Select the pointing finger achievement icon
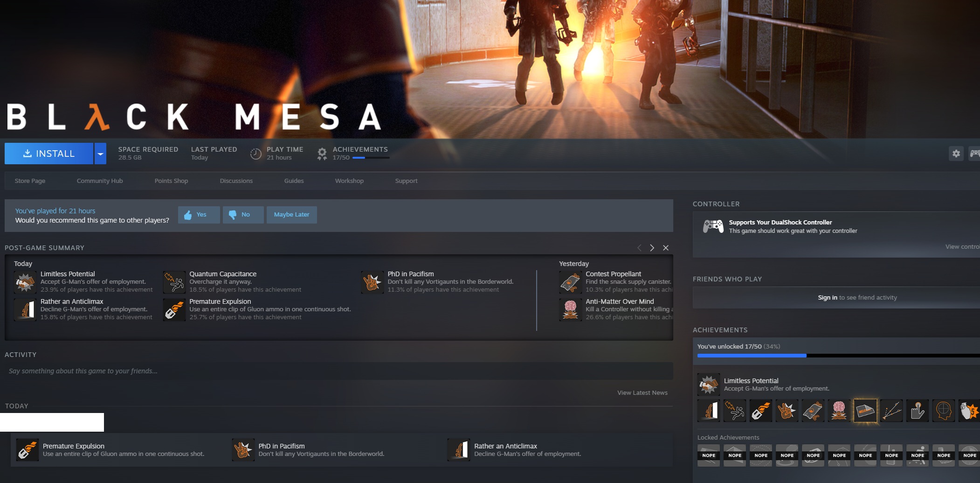Screen dimensions: 980x483 tap(918, 411)
